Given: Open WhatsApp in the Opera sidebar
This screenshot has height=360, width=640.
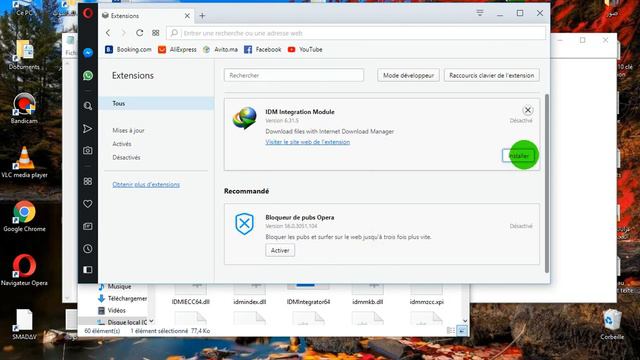Looking at the screenshot, I should tap(88, 76).
